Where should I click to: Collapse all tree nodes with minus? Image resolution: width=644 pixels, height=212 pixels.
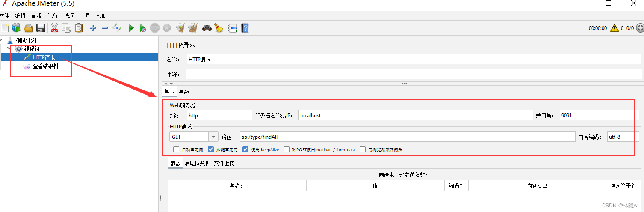click(105, 28)
